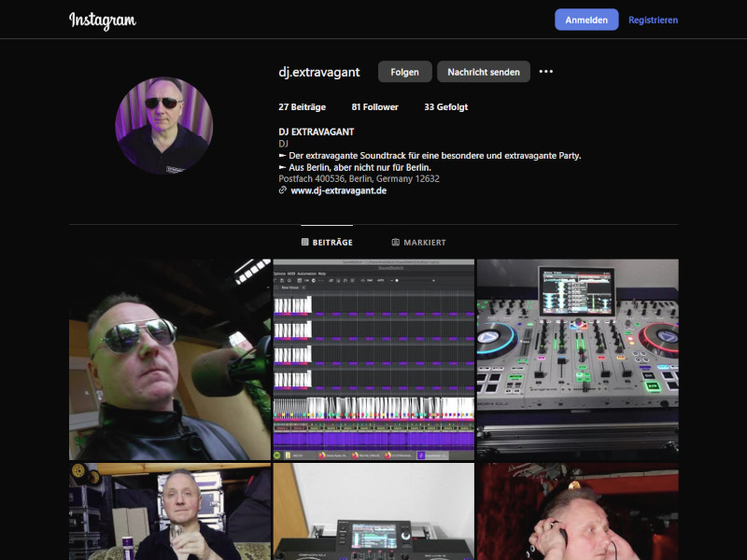The height and width of the screenshot is (560, 747).
Task: Open the music sequencer screenshot post
Action: point(373,357)
